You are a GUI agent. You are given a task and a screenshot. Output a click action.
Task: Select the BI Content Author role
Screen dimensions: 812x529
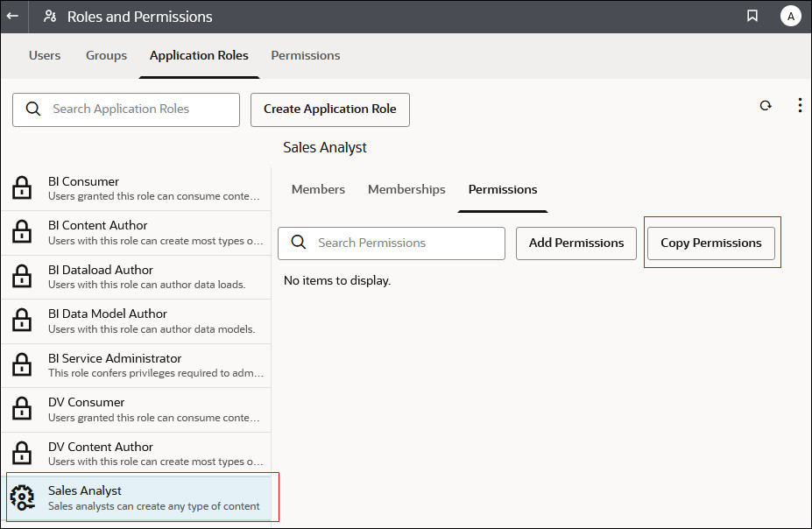(140, 232)
